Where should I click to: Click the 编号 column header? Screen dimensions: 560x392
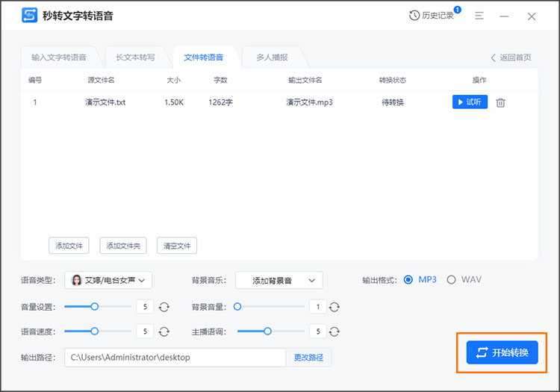[x=35, y=80]
